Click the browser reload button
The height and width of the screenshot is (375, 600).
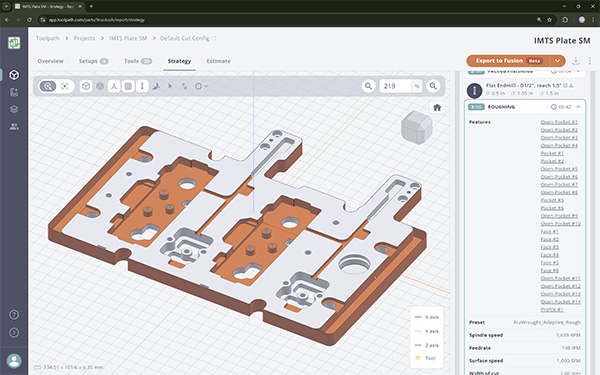[29, 20]
